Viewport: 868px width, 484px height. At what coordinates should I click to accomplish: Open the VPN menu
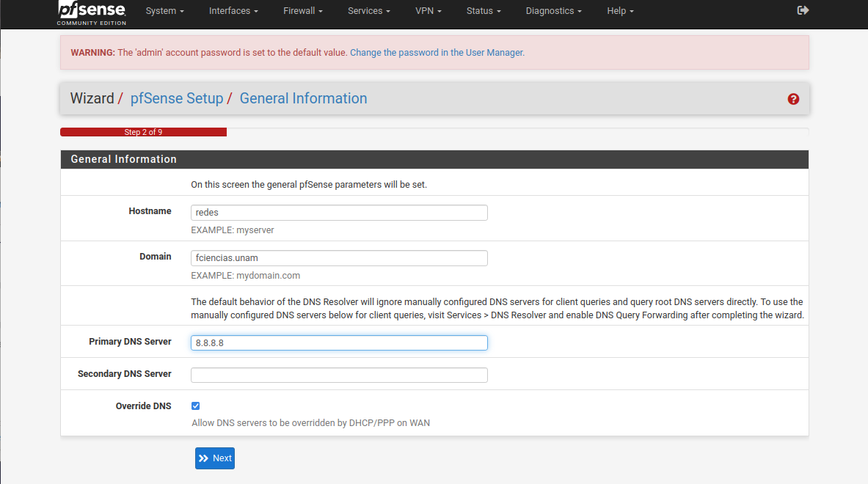[x=428, y=11]
